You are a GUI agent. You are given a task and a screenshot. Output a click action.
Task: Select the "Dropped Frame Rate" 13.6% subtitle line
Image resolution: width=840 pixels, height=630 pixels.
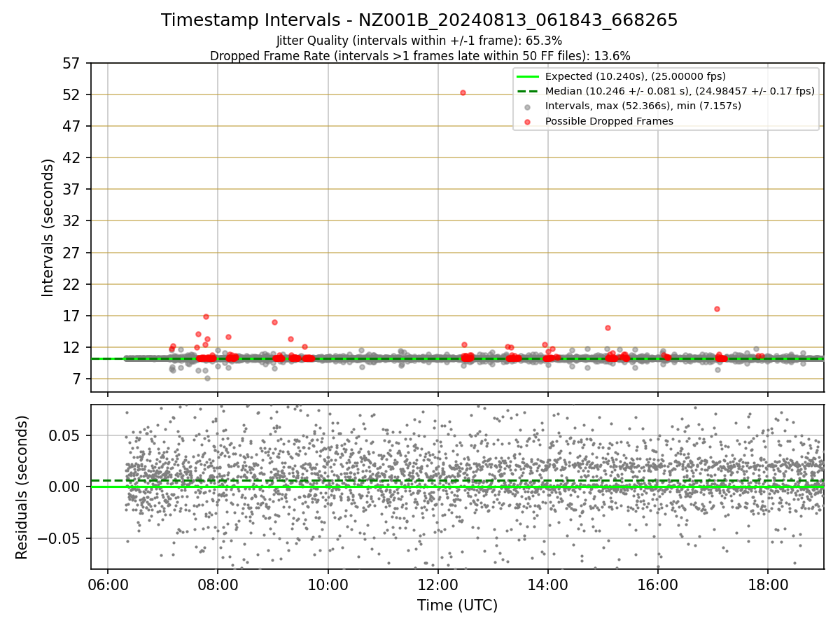420,56
